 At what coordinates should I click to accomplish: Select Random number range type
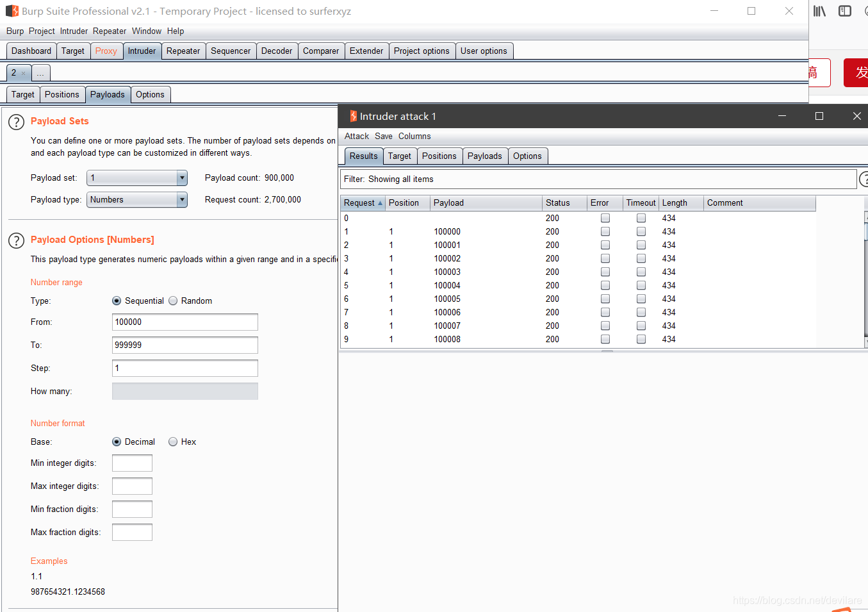(173, 301)
